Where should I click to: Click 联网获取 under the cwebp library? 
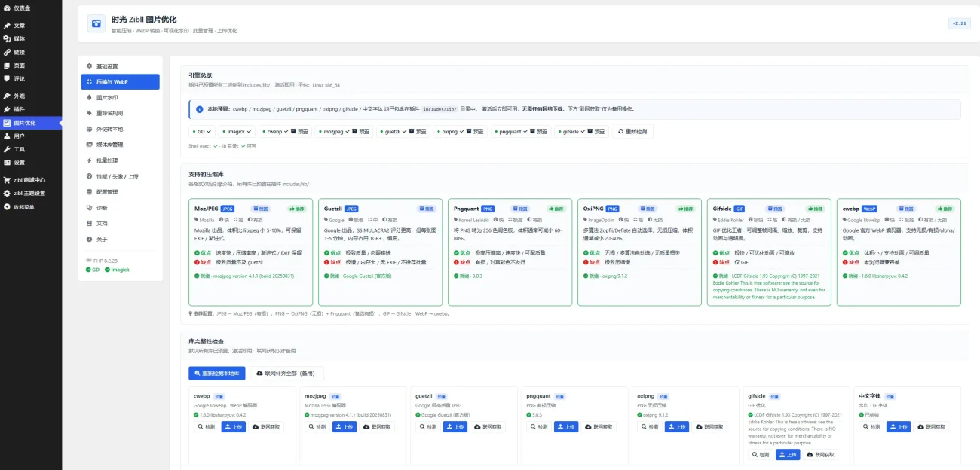(x=267, y=426)
